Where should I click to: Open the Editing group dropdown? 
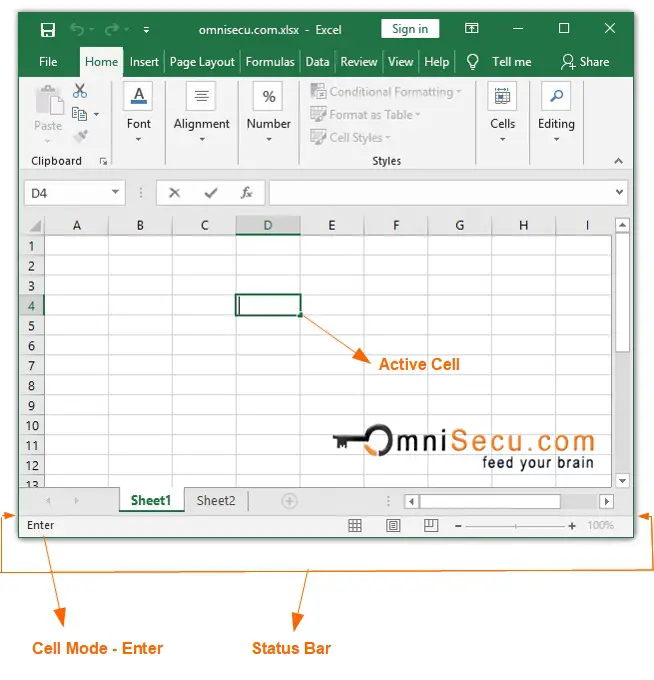[556, 113]
